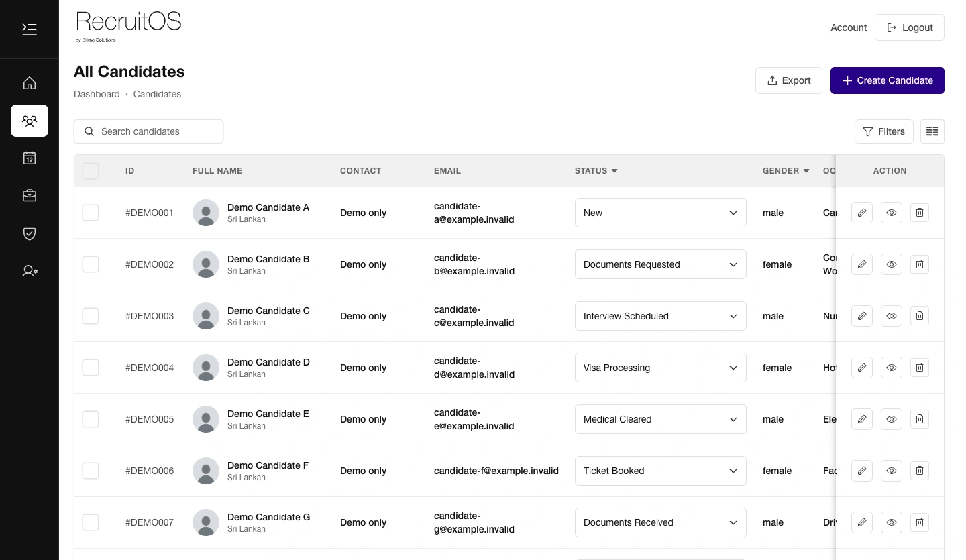This screenshot has height=560, width=966.
Task: Open the Account link
Action: click(x=849, y=27)
